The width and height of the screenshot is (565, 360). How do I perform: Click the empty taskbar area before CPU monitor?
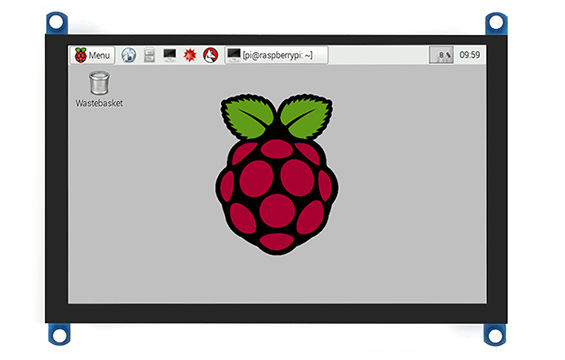378,55
